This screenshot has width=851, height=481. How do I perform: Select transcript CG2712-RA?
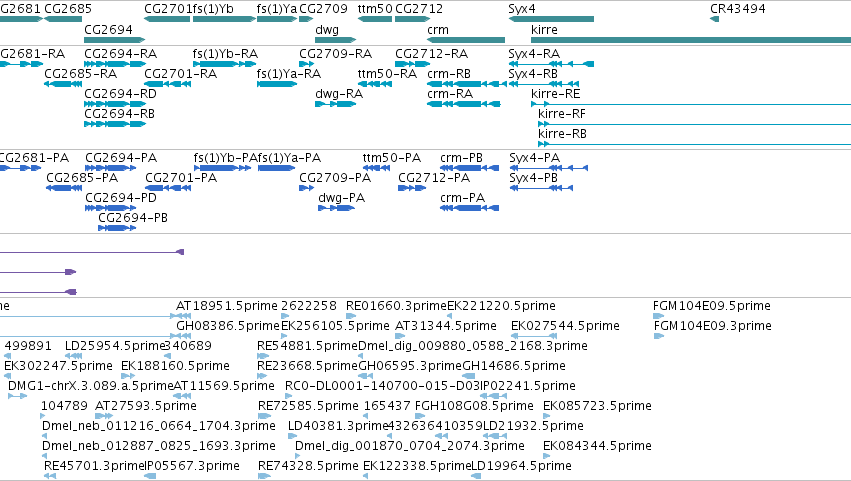tap(431, 54)
